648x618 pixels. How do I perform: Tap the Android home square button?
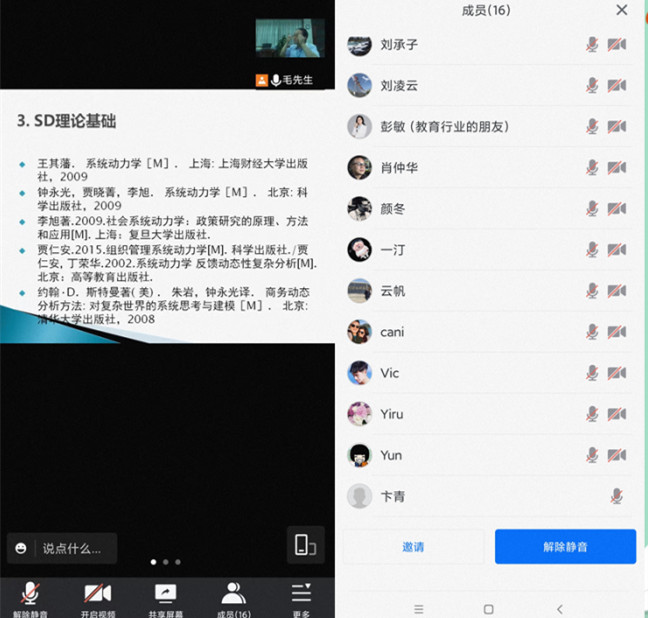(488, 609)
